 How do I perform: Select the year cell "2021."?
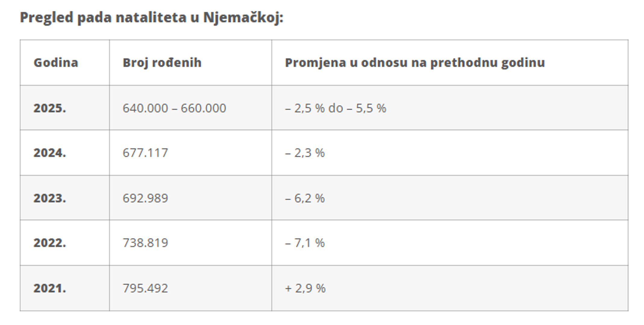pyautogui.click(x=49, y=288)
